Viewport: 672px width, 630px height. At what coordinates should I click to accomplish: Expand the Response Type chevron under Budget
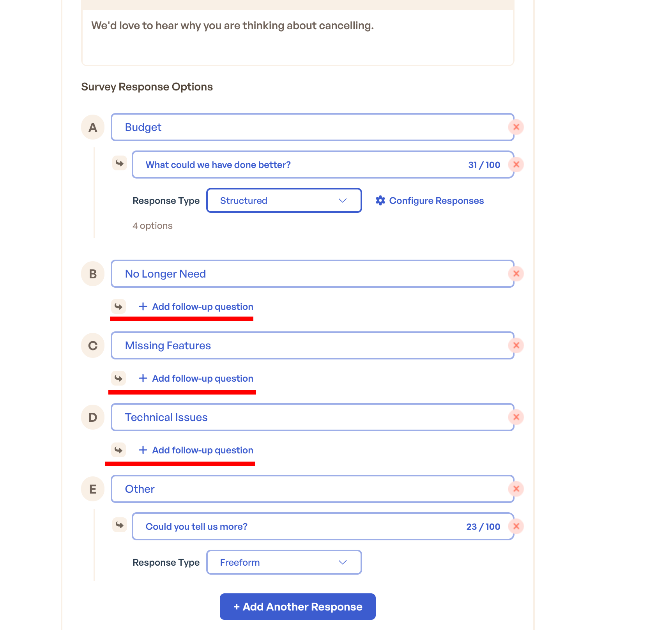342,200
